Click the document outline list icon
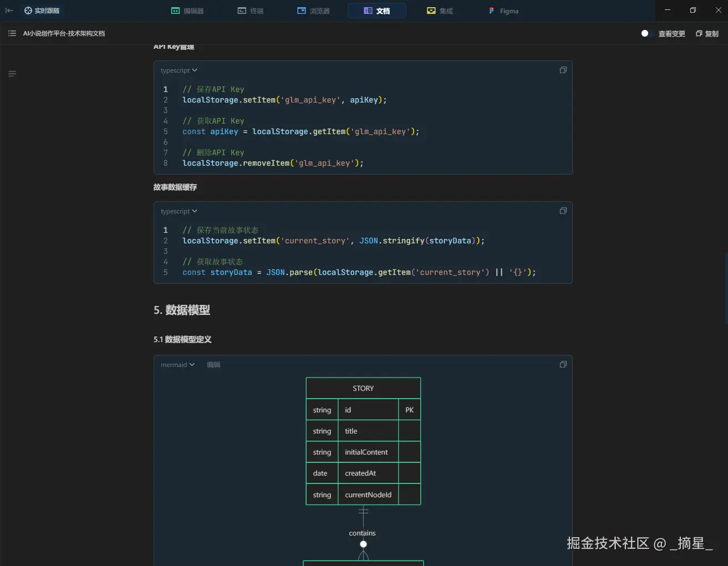This screenshot has width=728, height=566. pos(12,33)
